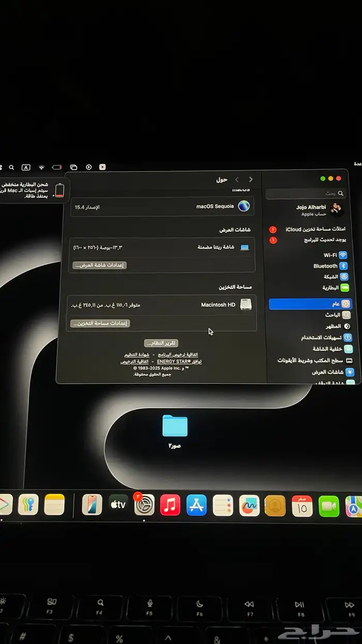Viewport: 362px width, 644px height.
Task: Open يوجد تحديث للبرامج software update alert
Action: coord(308,240)
